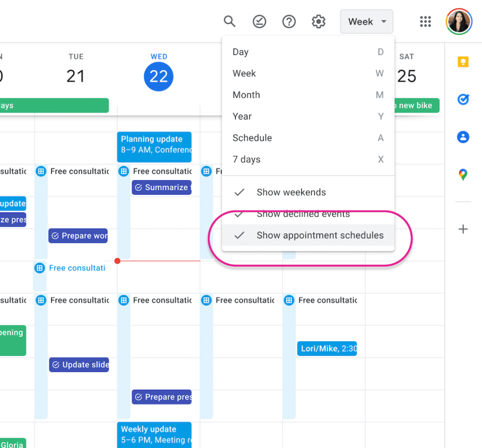
Task: Open Calendar settings gear
Action: (x=318, y=21)
